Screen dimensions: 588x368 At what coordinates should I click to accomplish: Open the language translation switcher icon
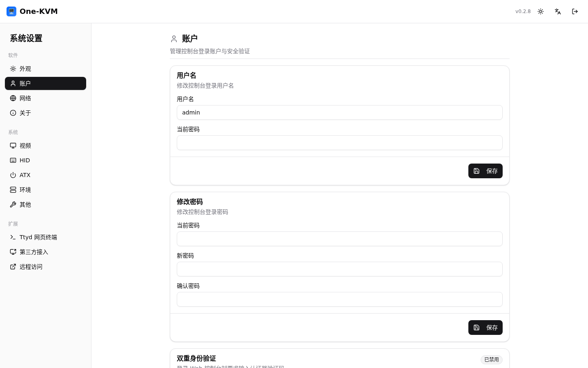(558, 11)
